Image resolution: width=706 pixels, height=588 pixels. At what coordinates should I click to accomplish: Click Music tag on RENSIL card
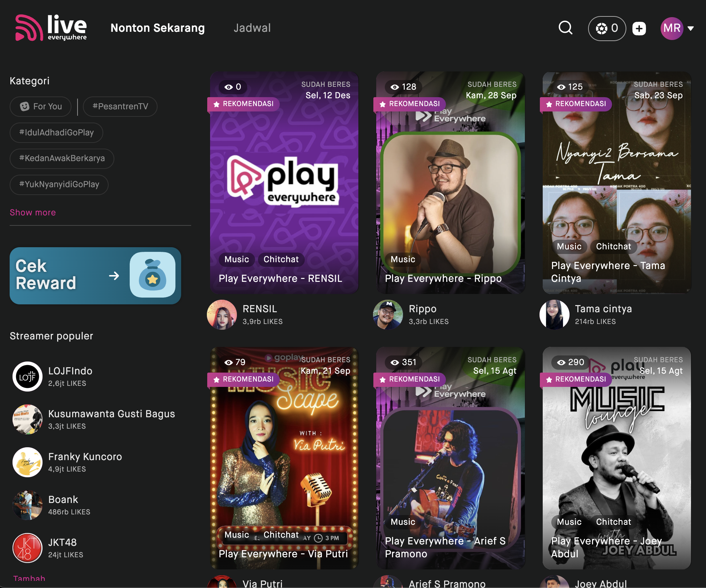pyautogui.click(x=237, y=259)
